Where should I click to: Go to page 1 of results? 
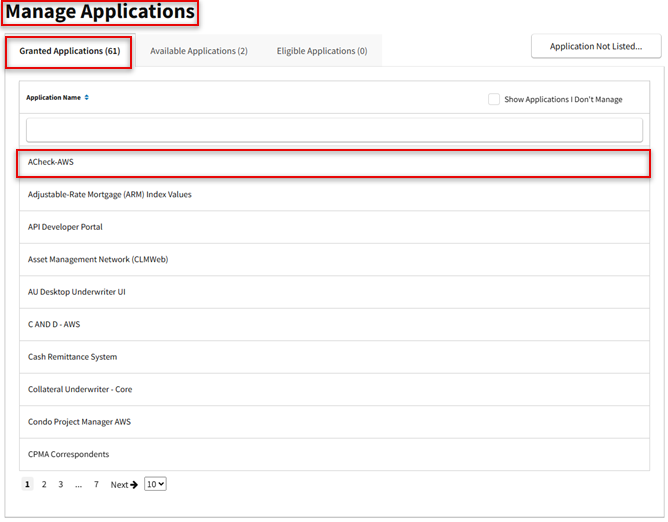[27, 484]
